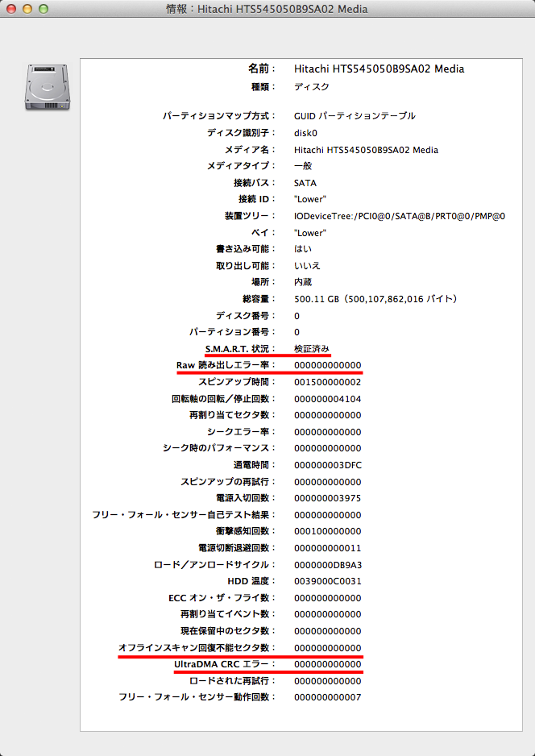This screenshot has width=535, height=756.
Task: Click the shock count value 000100000000
Action: tap(328, 531)
